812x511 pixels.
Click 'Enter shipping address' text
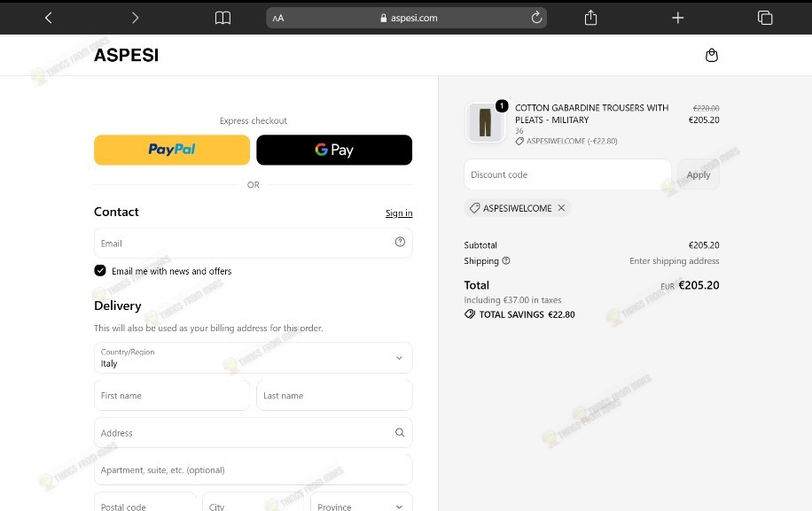click(x=675, y=260)
